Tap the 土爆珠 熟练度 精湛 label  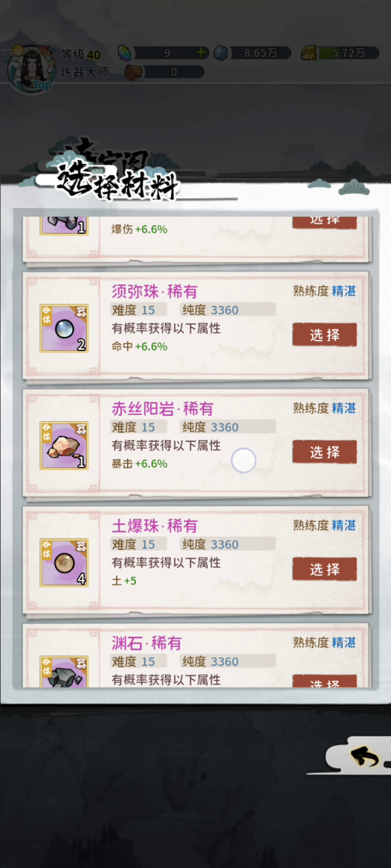point(324,526)
